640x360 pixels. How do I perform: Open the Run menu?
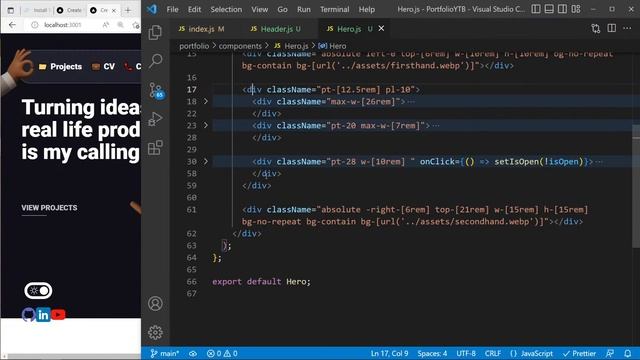click(x=304, y=9)
